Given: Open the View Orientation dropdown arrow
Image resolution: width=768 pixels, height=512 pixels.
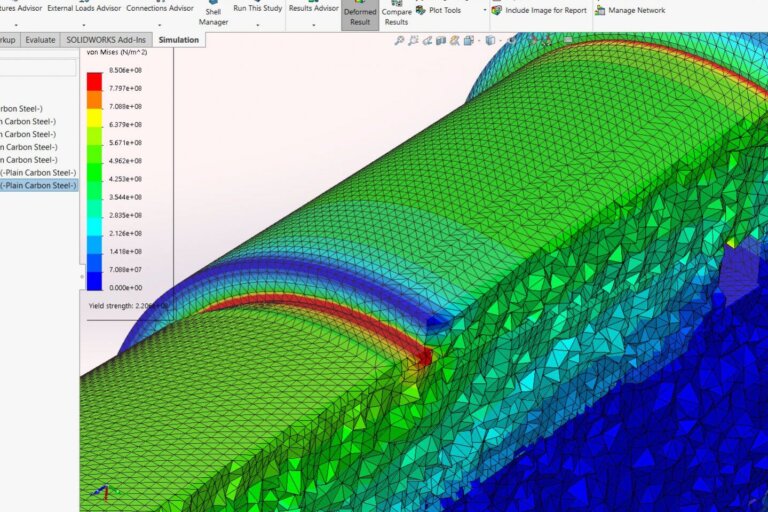Looking at the screenshot, I should [x=479, y=41].
